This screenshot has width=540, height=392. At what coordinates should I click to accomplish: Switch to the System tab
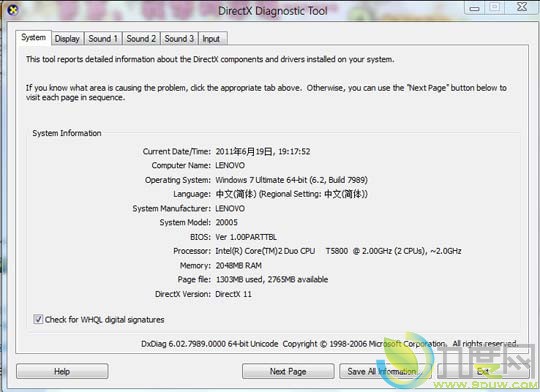[x=33, y=38]
